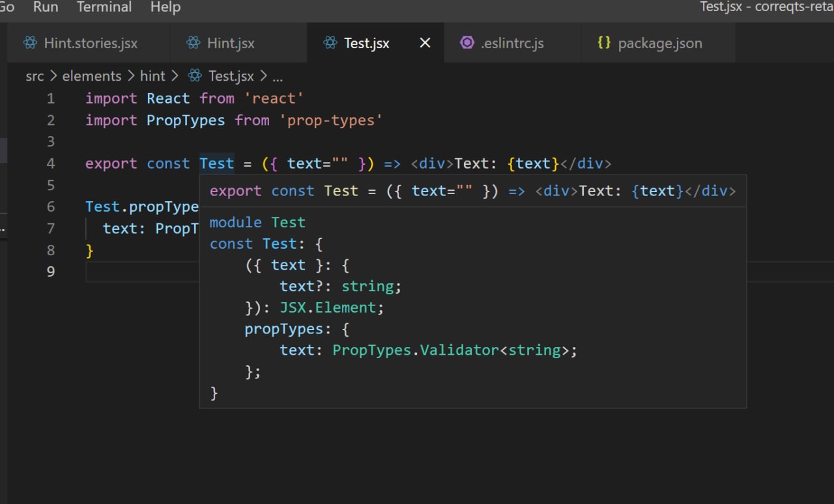The height and width of the screenshot is (504, 834).
Task: Click the React icon on Test.jsx tab
Action: tap(330, 43)
